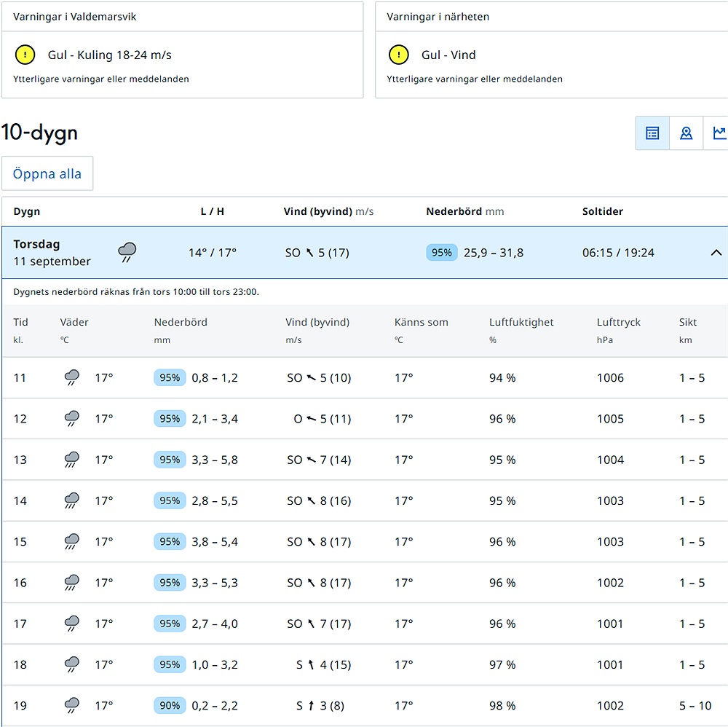Click yellow warning icon for Kuling
Viewport: 728px width, 727px height.
[x=25, y=55]
